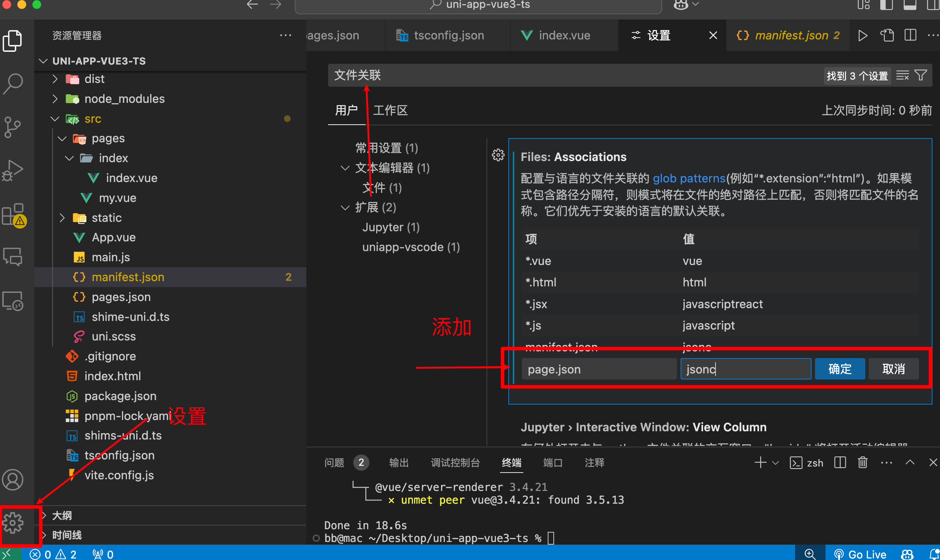Open the Explorer view in activity bar
Image resolution: width=940 pixels, height=560 pixels.
(x=13, y=40)
